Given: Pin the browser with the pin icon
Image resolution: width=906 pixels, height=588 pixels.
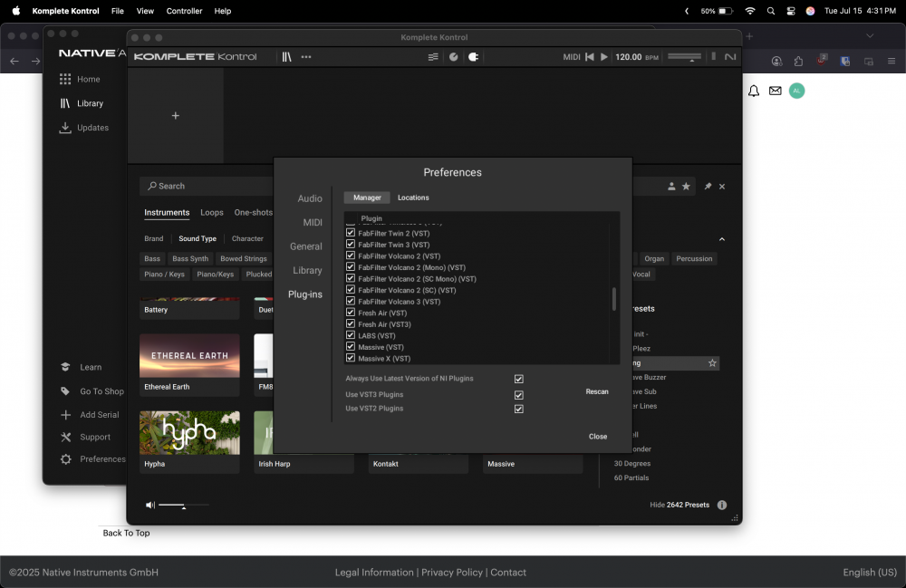Looking at the screenshot, I should pyautogui.click(x=708, y=186).
